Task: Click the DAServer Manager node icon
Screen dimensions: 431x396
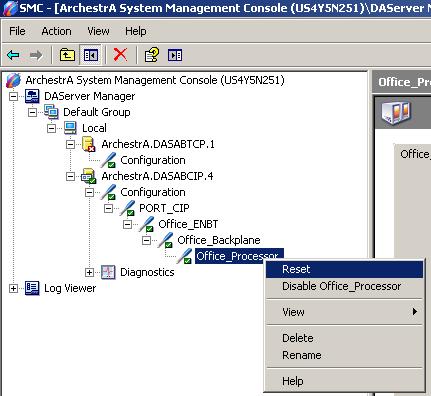Action: pyautogui.click(x=32, y=96)
